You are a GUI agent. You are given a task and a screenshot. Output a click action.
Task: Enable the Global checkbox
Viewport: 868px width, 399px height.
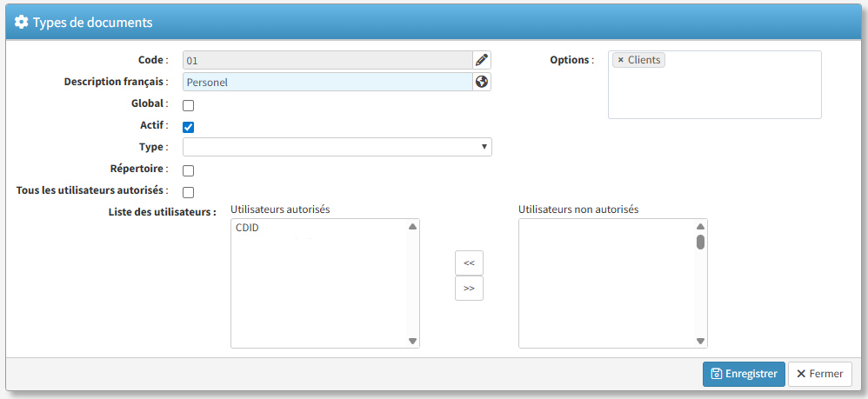(x=188, y=105)
